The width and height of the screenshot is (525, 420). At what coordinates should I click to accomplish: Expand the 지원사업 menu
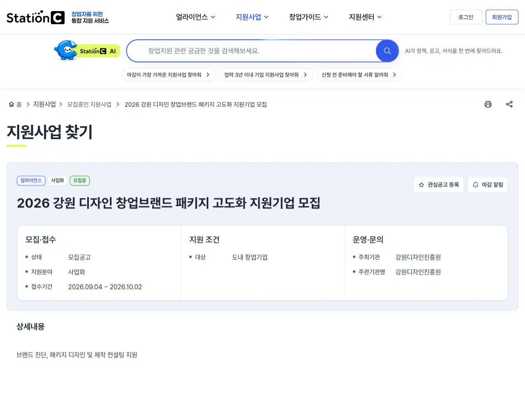pyautogui.click(x=252, y=17)
